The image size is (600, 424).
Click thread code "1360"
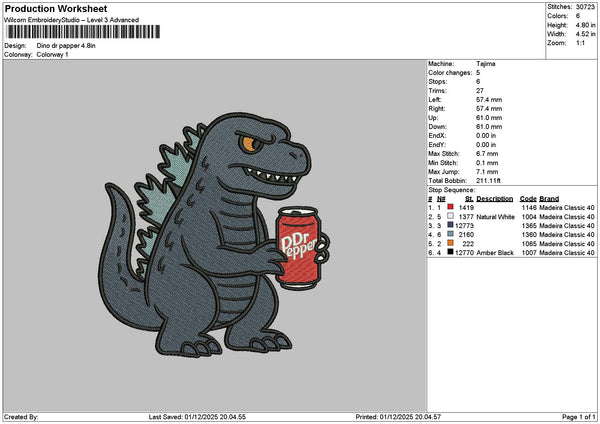529,235
